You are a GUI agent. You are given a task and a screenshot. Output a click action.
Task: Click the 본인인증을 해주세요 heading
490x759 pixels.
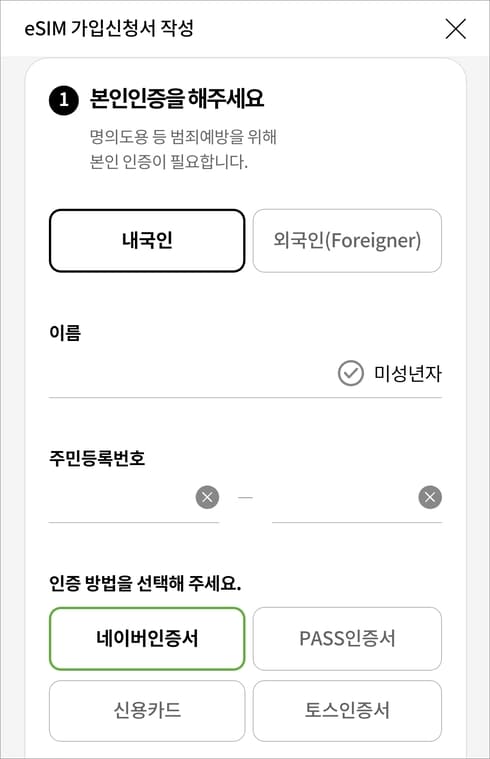coord(177,99)
